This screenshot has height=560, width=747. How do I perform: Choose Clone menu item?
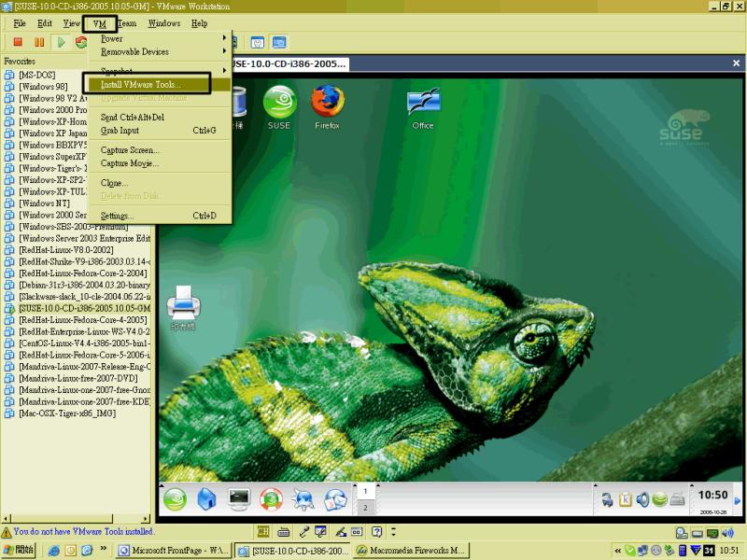click(x=160, y=183)
